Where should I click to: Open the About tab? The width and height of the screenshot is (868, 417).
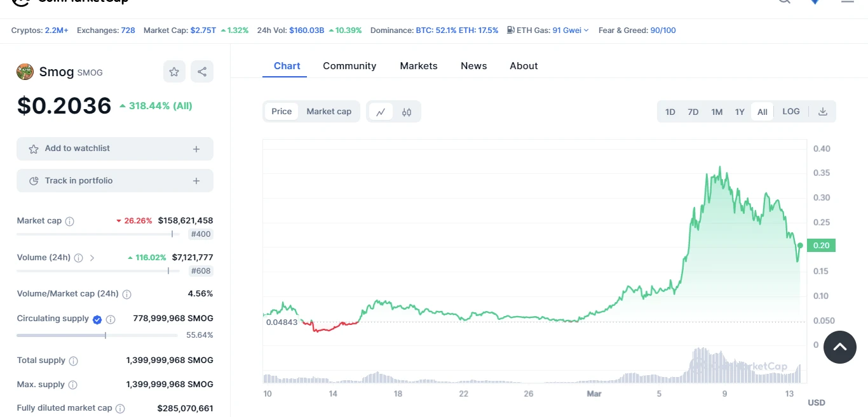(524, 66)
